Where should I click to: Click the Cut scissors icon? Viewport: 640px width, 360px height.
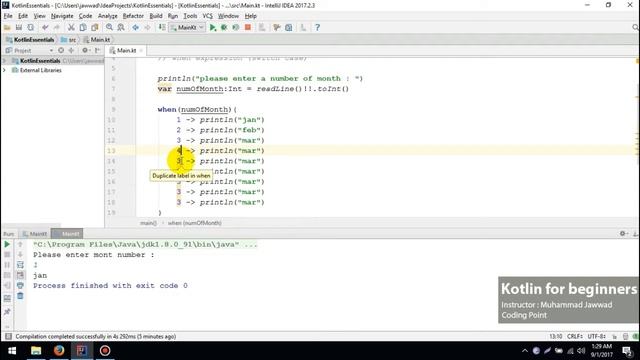click(71, 27)
